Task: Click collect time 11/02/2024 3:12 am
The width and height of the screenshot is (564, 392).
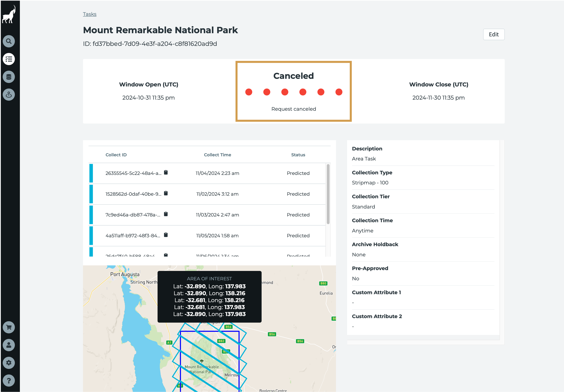Action: (x=217, y=194)
